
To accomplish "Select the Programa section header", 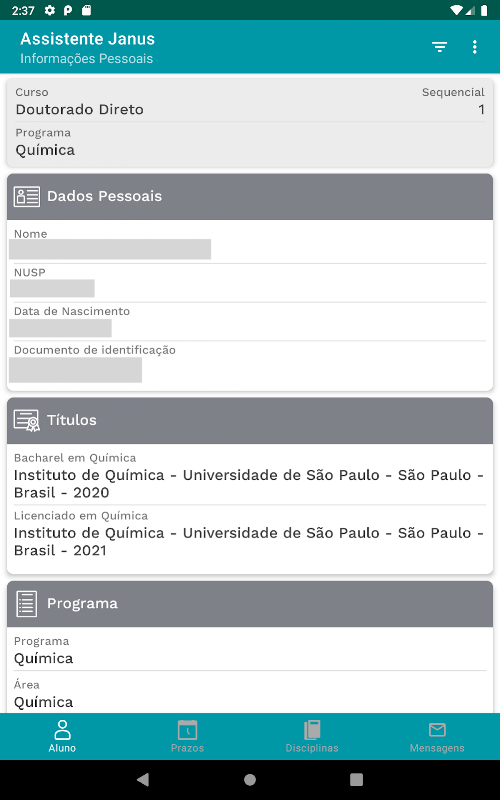I will 250,604.
